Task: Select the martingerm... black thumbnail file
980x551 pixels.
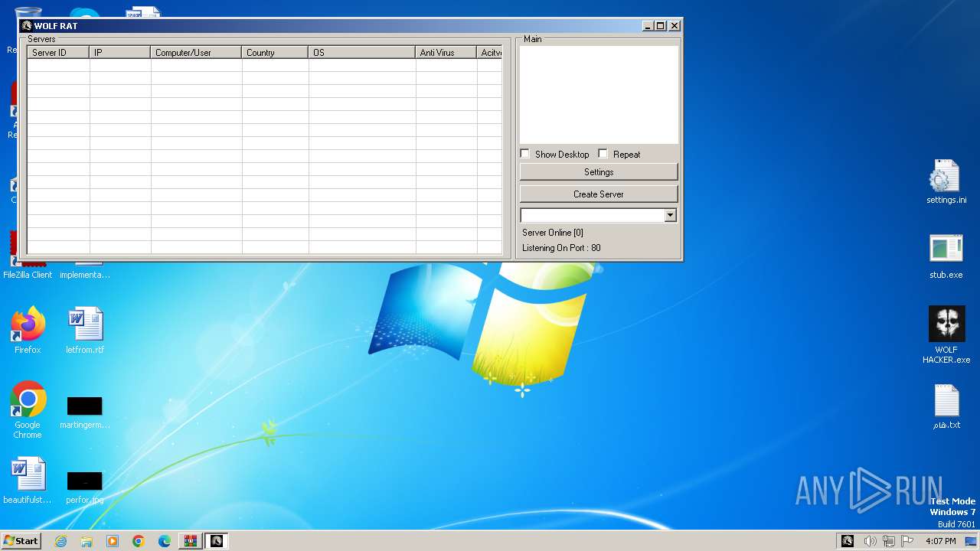Action: 84,412
